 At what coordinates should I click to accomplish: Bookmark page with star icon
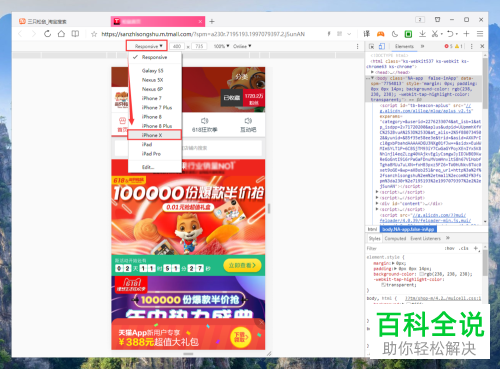tap(94, 34)
